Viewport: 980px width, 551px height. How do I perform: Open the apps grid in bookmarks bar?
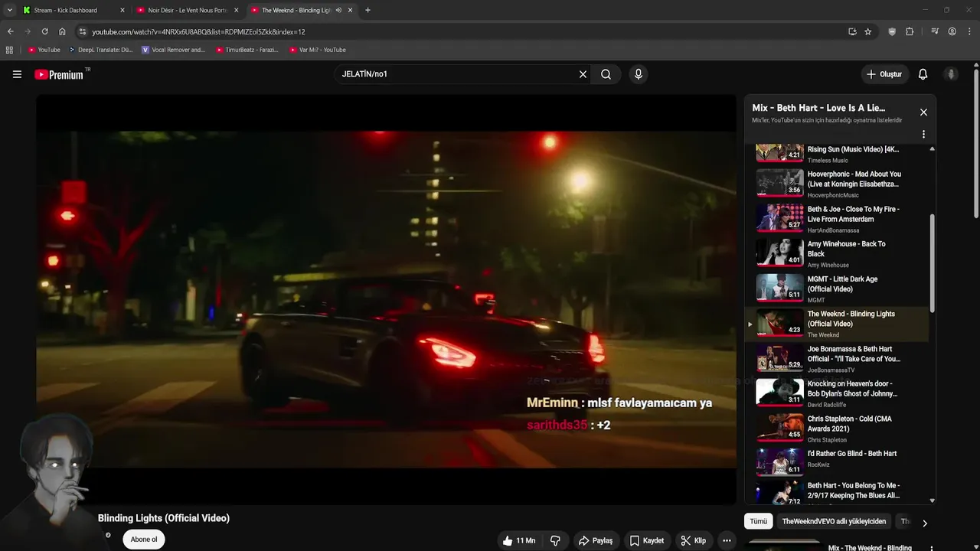(x=9, y=50)
